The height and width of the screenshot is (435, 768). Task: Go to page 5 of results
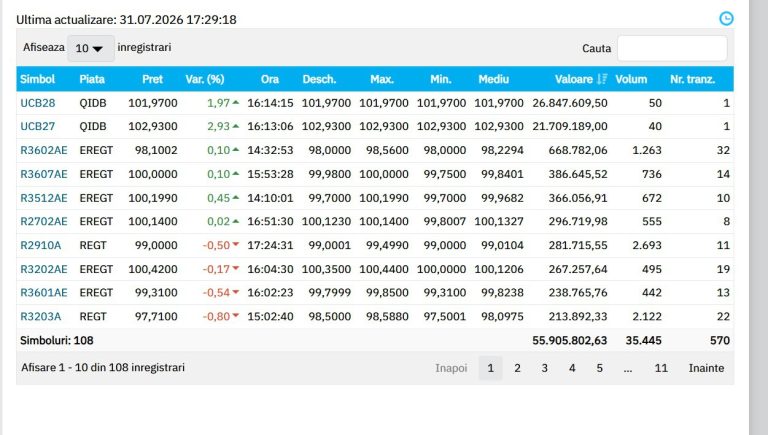click(x=600, y=368)
